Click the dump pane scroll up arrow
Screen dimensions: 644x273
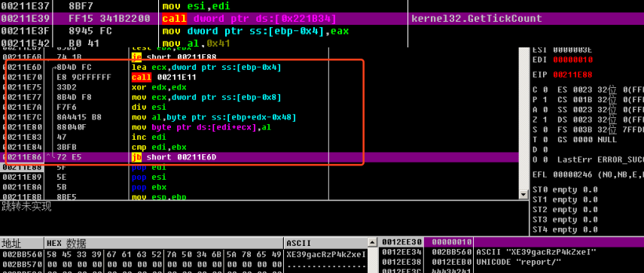click(372, 241)
